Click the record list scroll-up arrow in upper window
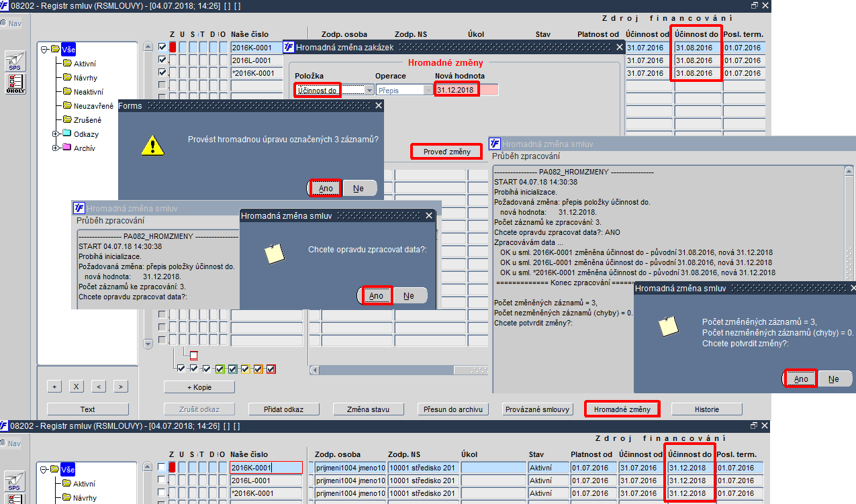 [148, 47]
